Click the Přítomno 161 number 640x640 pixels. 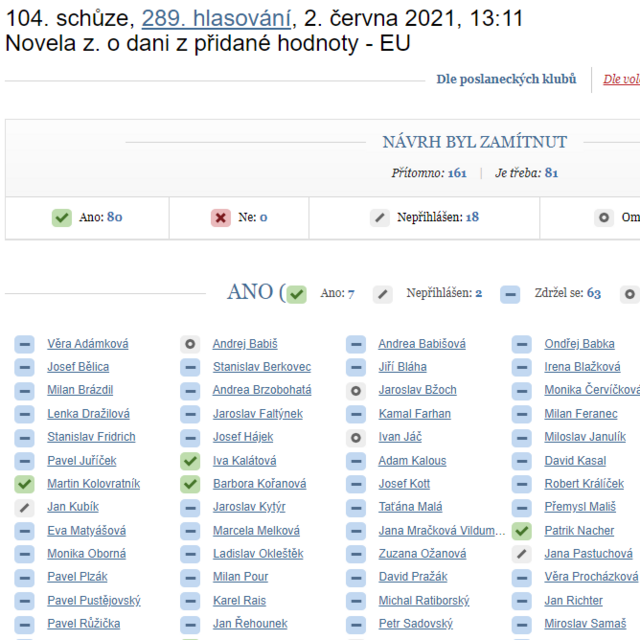[457, 173]
